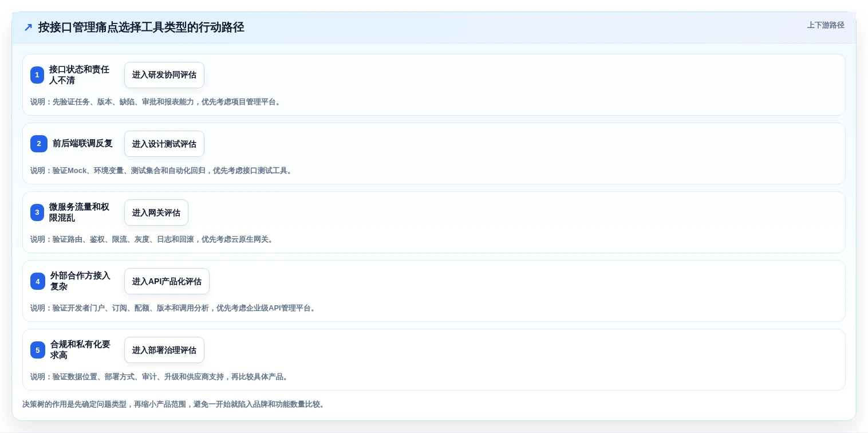Go to 进入API产品化评估

pyautogui.click(x=167, y=281)
